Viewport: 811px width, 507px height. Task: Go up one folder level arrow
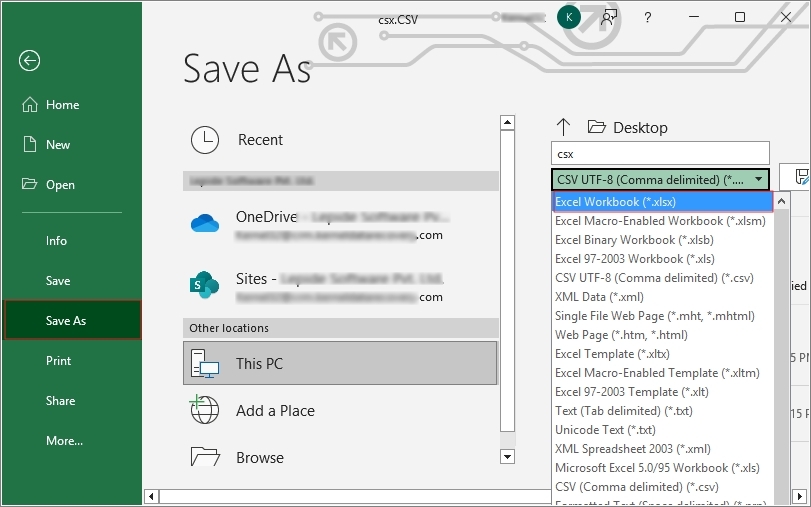point(563,127)
